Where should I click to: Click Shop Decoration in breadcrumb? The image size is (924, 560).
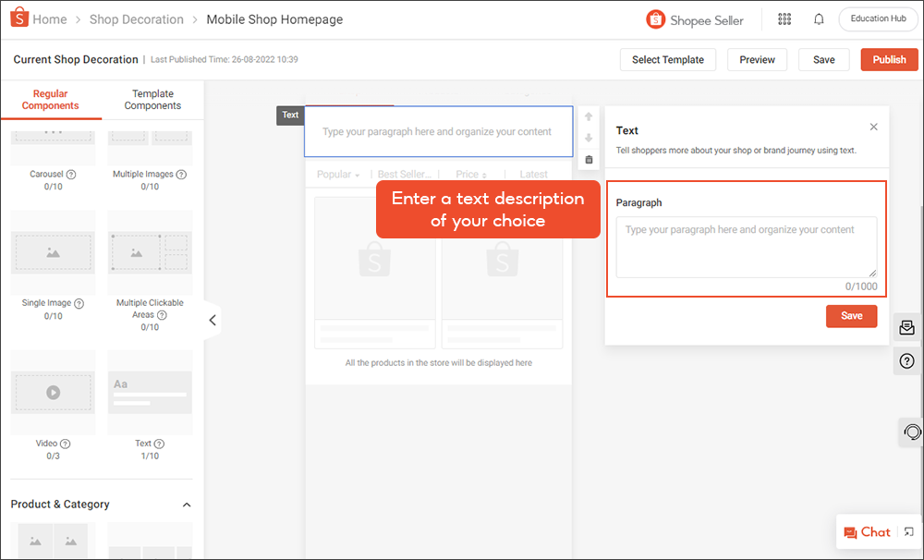click(x=136, y=19)
